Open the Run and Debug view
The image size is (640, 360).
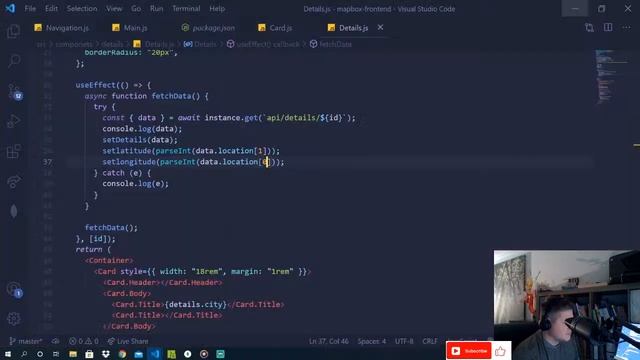tap(13, 121)
